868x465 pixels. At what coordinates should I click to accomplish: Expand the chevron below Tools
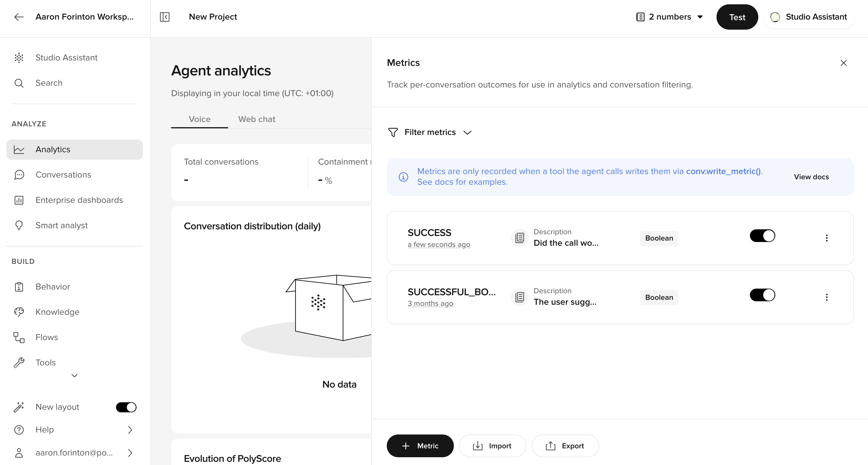click(x=75, y=376)
